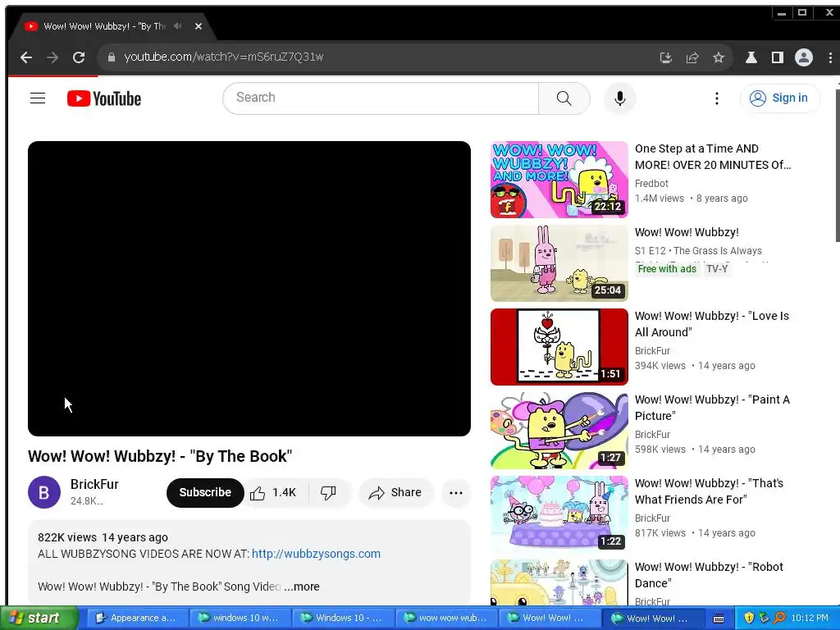Mute the tab via speaker icon
Image resolution: width=840 pixels, height=630 pixels.
tap(178, 25)
